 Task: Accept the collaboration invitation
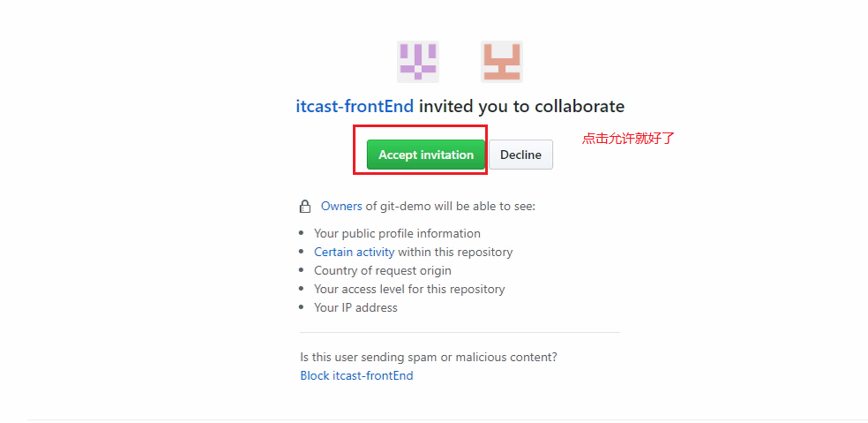(426, 155)
